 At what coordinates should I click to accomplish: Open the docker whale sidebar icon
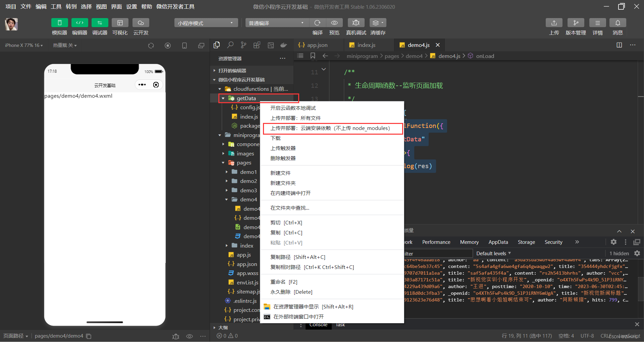click(x=284, y=45)
